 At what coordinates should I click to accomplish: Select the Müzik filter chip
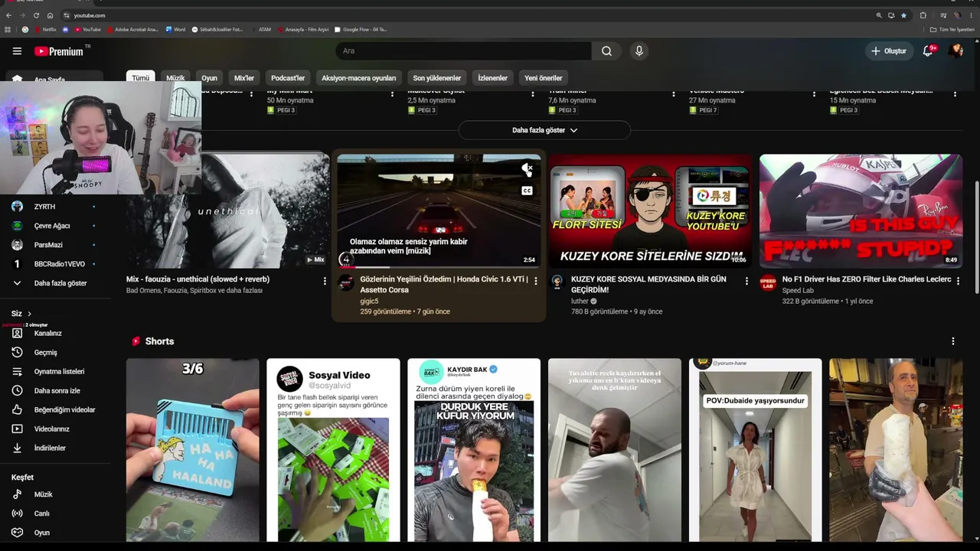(x=175, y=78)
